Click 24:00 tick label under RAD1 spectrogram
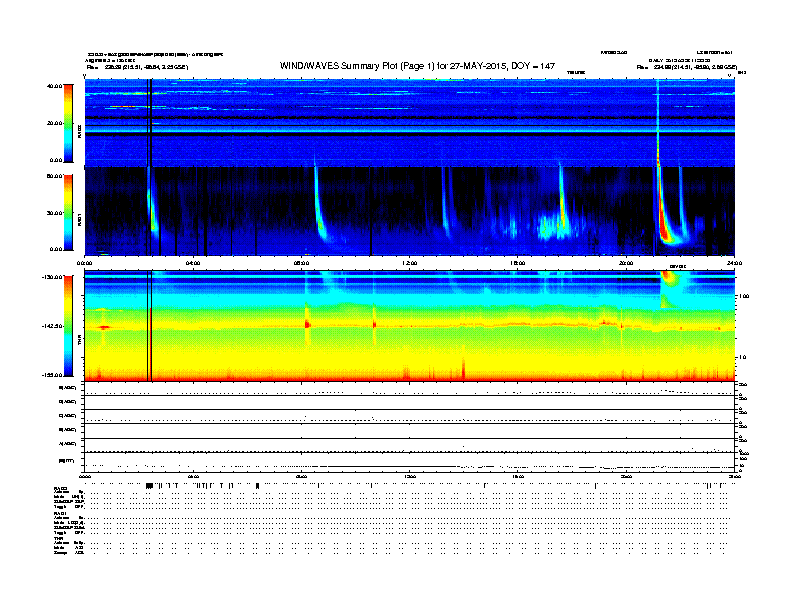792x612 pixels. 734,263
